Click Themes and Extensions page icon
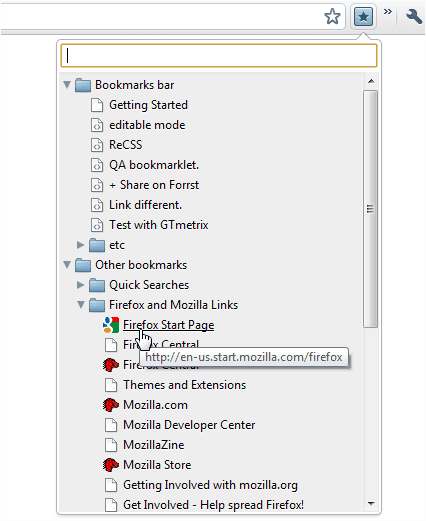The width and height of the screenshot is (426, 521). pyautogui.click(x=111, y=385)
